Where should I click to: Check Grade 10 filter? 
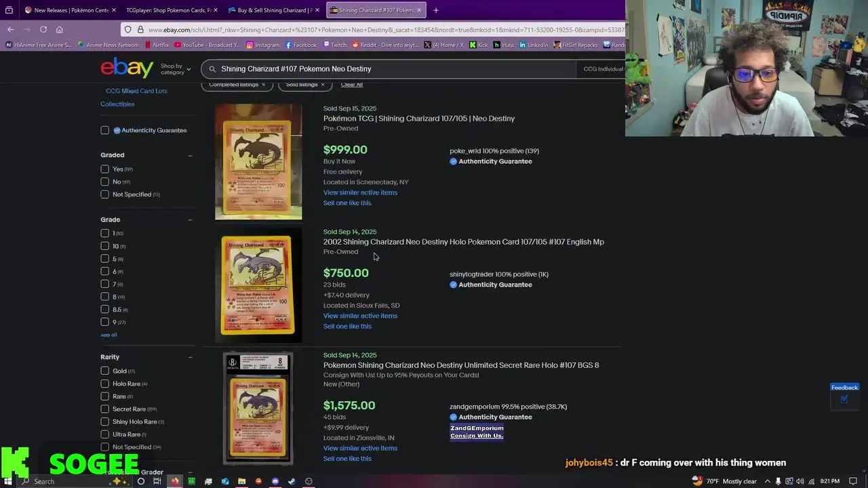104,246
